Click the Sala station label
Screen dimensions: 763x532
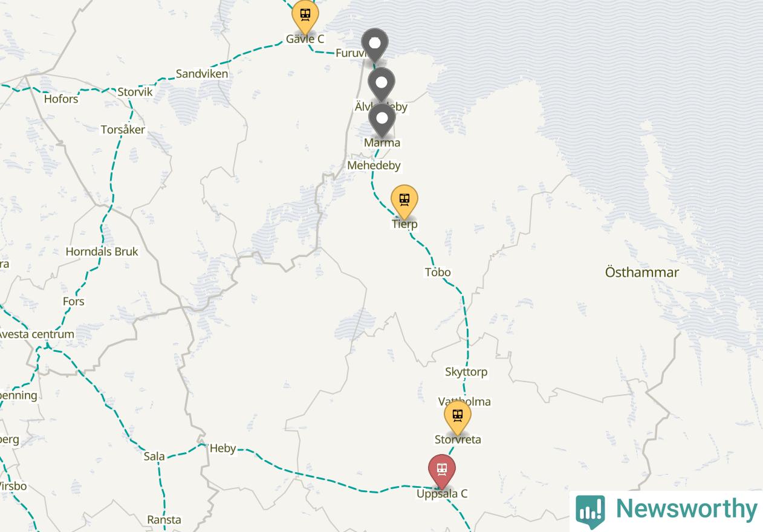pos(154,456)
